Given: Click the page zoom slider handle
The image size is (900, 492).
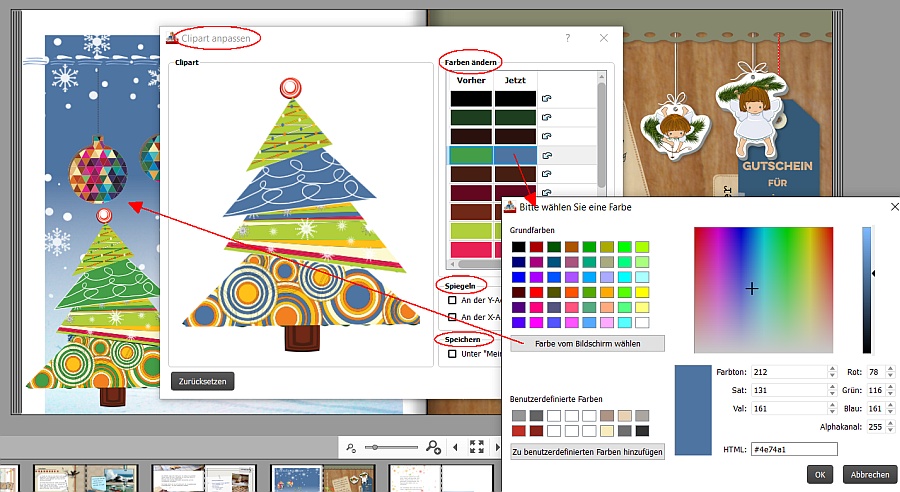Looking at the screenshot, I should click(x=375, y=447).
